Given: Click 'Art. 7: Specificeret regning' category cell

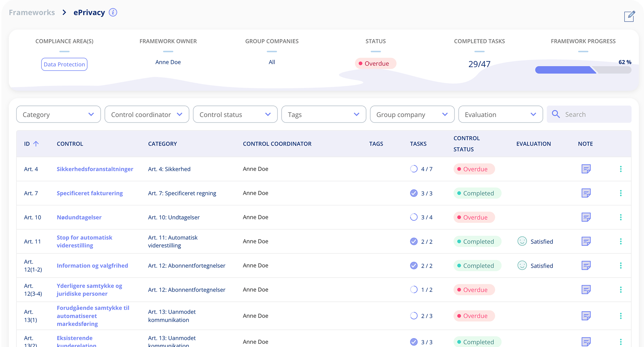Looking at the screenshot, I should tap(182, 193).
